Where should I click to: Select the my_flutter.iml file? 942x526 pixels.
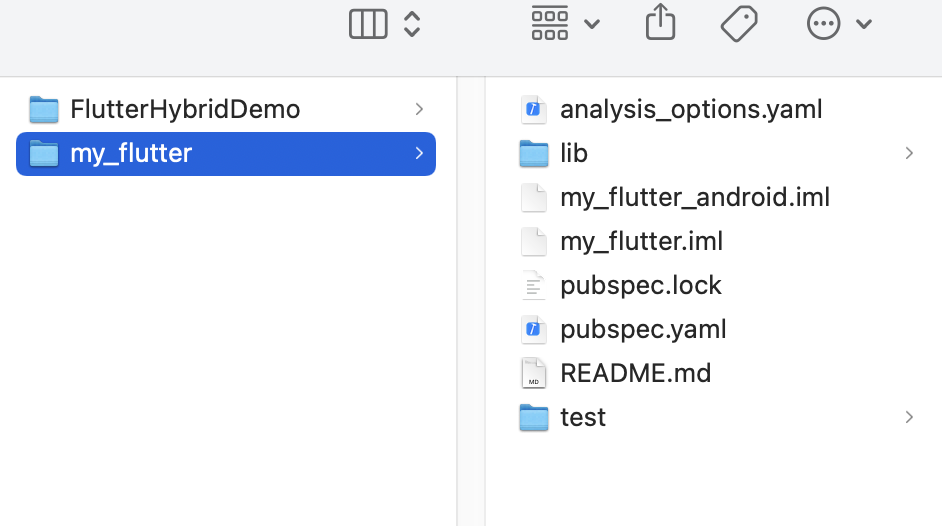click(x=641, y=241)
